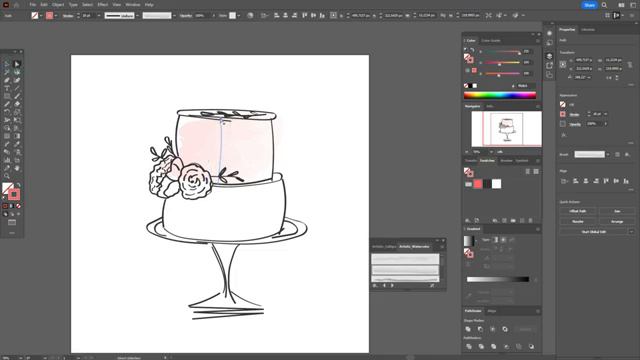Open the Window menu
This screenshot has height=360, width=640.
pos(133,5)
